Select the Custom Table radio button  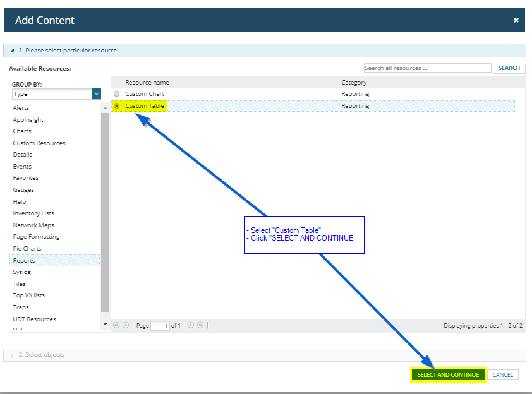(116, 106)
